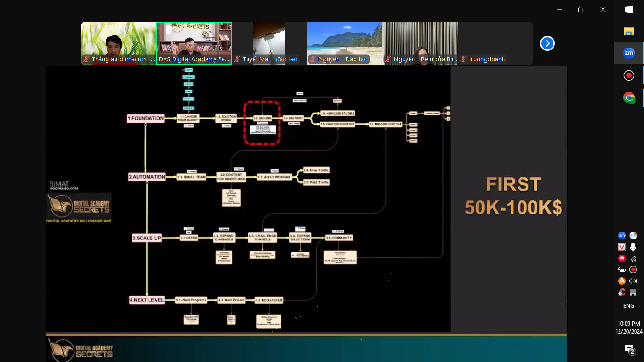Screen dimensions: 644x362
Task: Open the screen recorder taskbar app
Action: click(628, 75)
